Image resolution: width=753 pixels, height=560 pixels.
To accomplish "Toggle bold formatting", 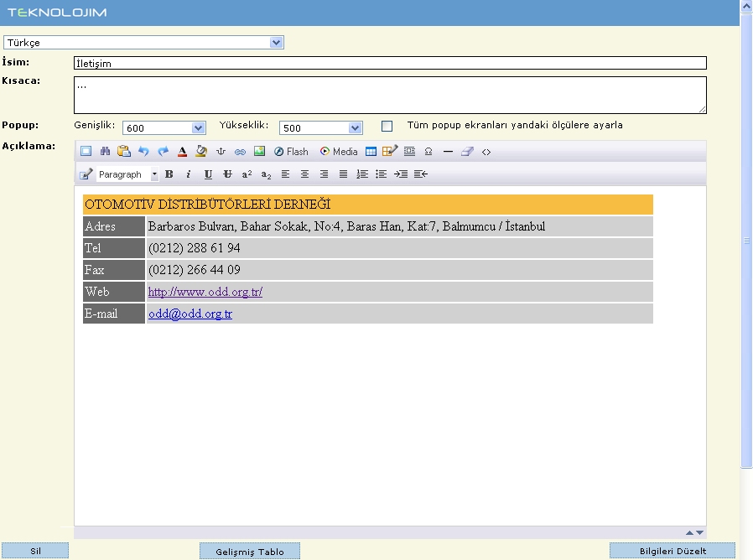I will pyautogui.click(x=169, y=174).
